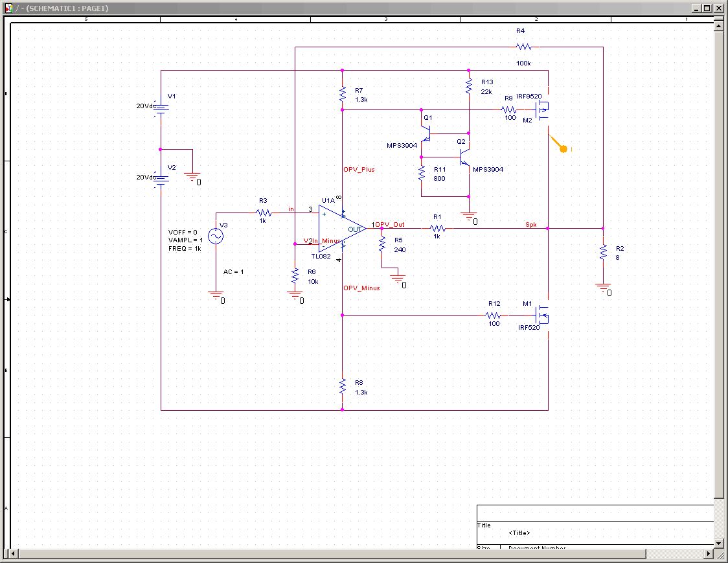Maximize the schematic page window

[x=707, y=8]
